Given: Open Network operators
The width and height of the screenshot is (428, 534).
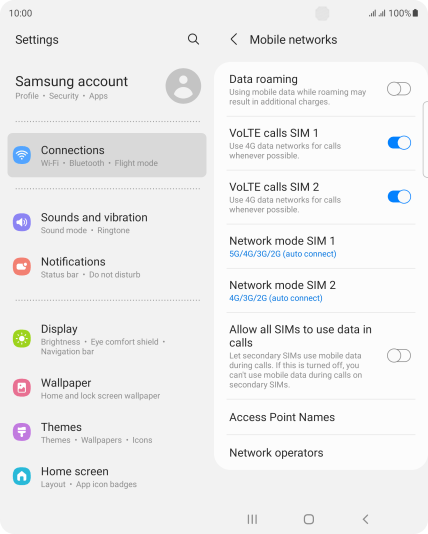Looking at the screenshot, I should (x=321, y=453).
